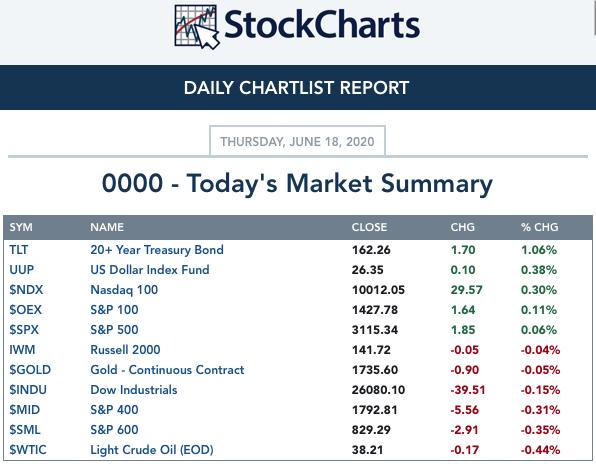Select the Nasdaq 100 chart link
The height and width of the screenshot is (464, 596).
pyautogui.click(x=124, y=290)
